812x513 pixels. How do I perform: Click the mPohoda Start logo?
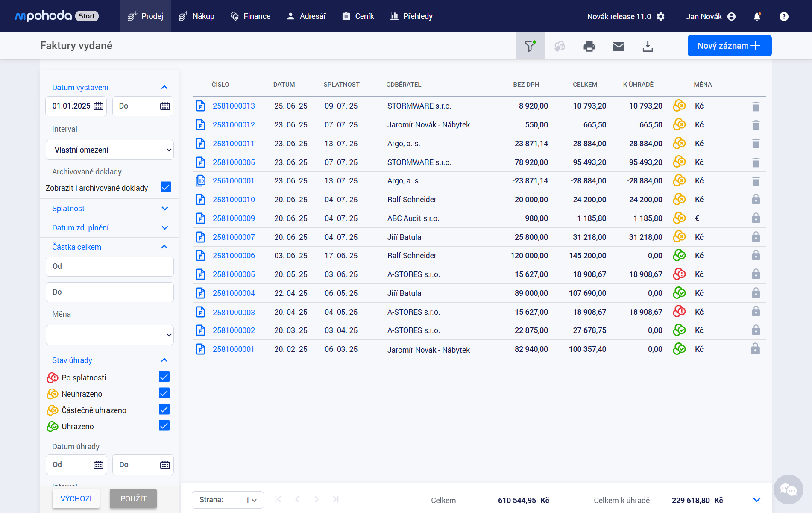coord(57,16)
